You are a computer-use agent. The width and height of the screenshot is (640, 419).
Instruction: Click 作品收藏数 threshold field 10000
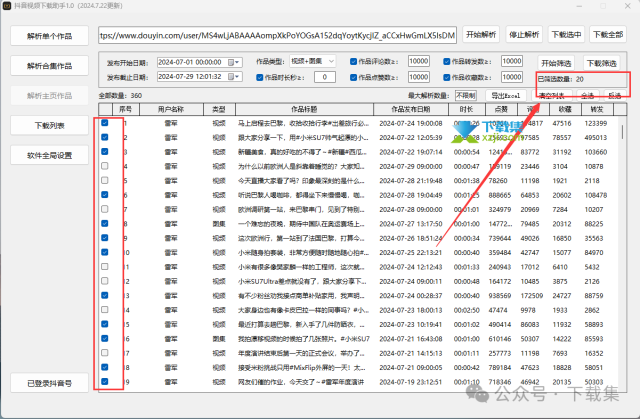point(512,77)
